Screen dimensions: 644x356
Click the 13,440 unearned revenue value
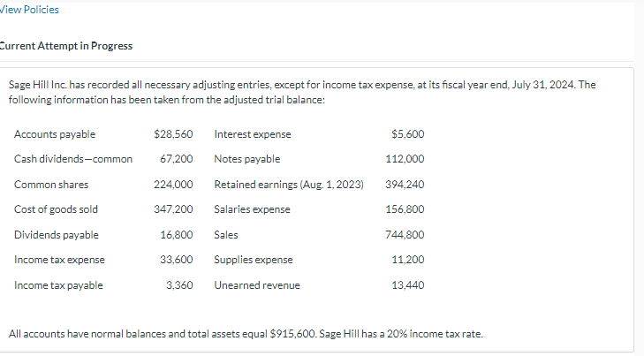(x=408, y=285)
